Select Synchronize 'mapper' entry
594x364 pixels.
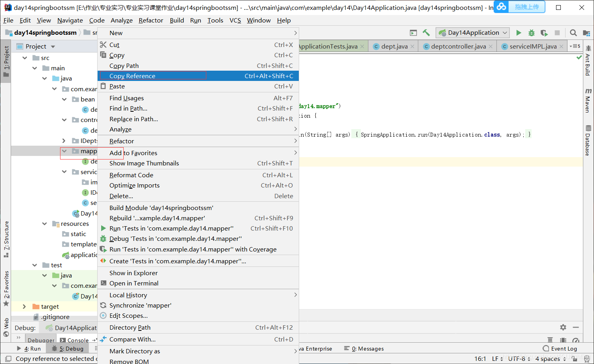coord(198,305)
